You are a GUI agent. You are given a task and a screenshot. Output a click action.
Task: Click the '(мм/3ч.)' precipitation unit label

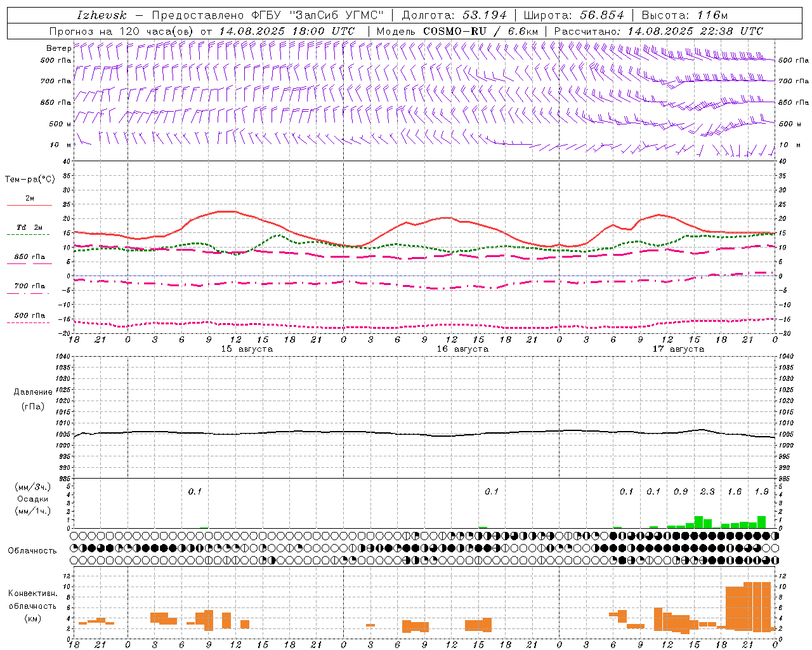pos(33,487)
